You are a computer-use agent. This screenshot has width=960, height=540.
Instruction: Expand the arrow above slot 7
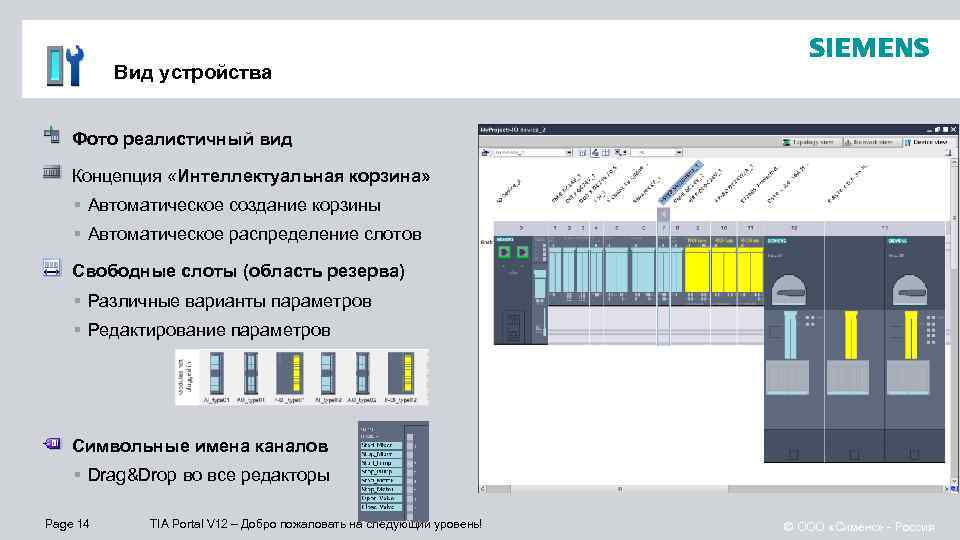click(x=663, y=214)
